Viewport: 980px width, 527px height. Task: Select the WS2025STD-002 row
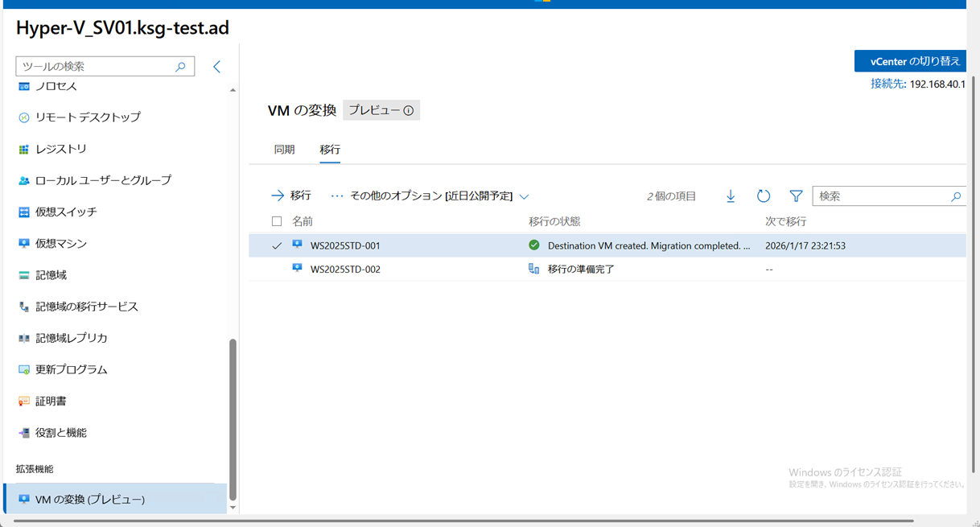[x=345, y=270]
